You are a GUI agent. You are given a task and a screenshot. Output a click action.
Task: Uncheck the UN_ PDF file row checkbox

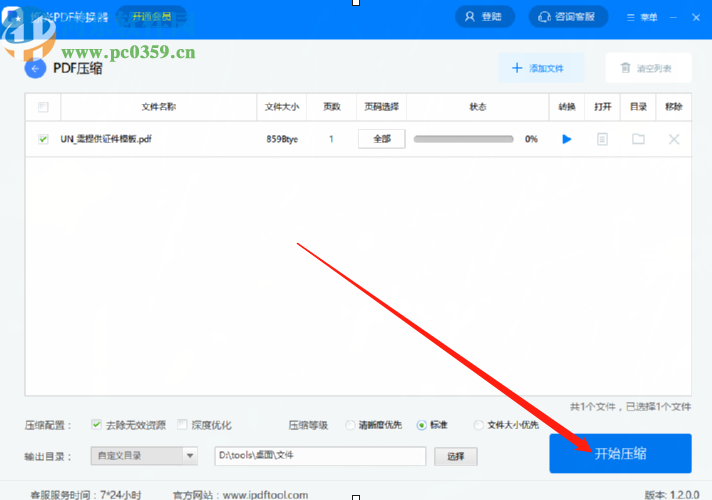coord(43,140)
